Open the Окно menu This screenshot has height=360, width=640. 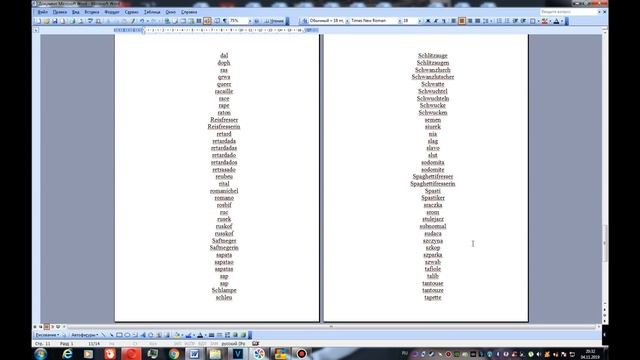[170, 12]
